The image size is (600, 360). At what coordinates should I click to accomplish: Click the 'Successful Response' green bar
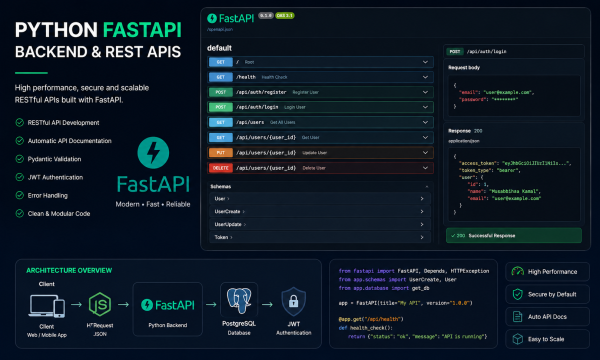point(514,236)
